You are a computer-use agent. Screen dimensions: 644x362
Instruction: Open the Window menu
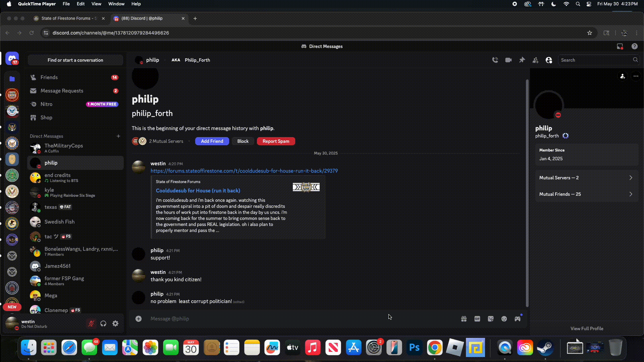[x=116, y=4]
